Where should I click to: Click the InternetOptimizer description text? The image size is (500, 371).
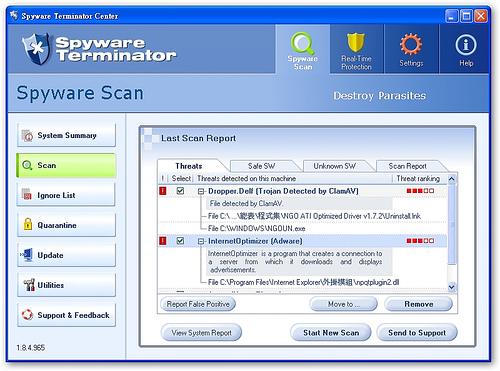(x=295, y=262)
